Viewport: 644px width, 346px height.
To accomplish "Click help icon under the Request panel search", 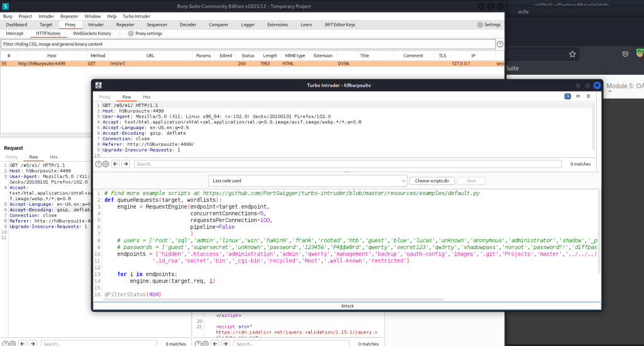I will (x=5, y=343).
